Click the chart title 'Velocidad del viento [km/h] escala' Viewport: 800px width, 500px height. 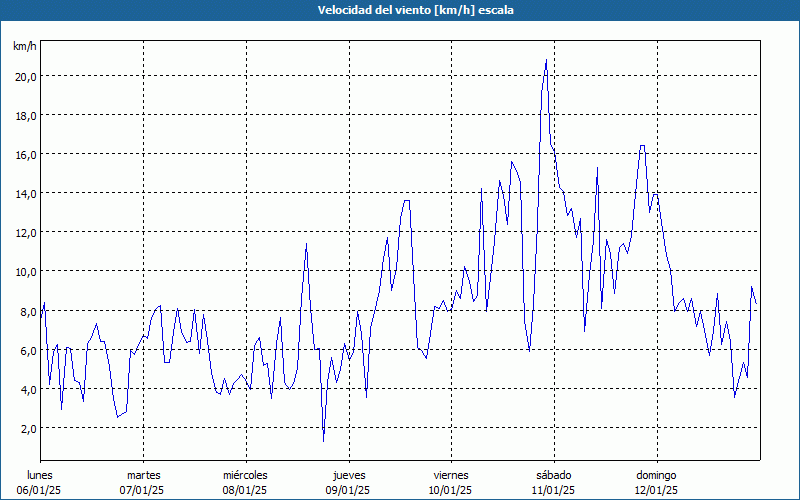(x=415, y=10)
